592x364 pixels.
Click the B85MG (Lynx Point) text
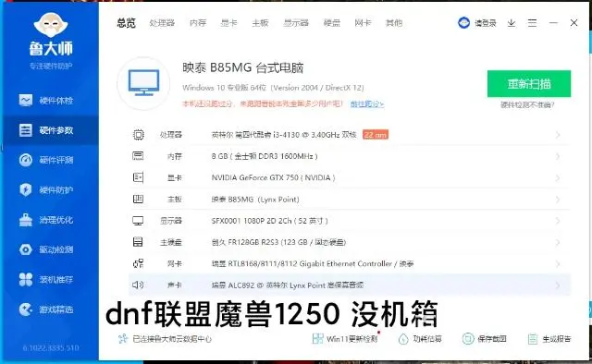pos(255,200)
